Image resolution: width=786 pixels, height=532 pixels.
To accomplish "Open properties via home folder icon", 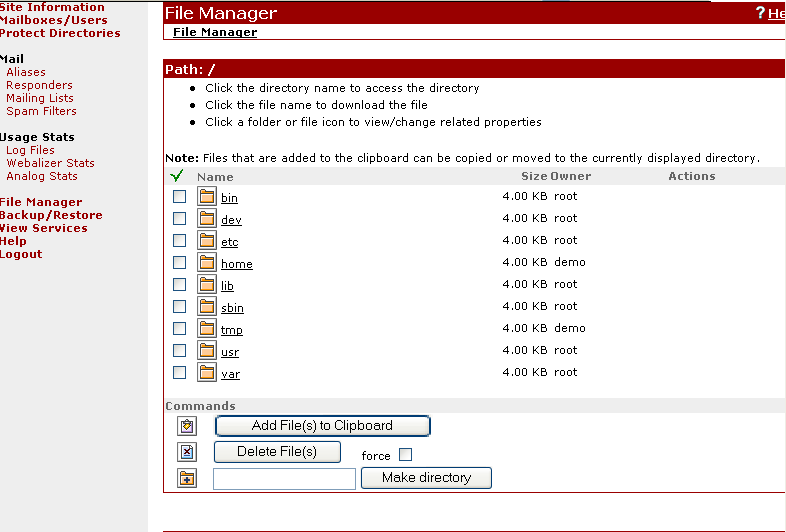I will coord(207,263).
